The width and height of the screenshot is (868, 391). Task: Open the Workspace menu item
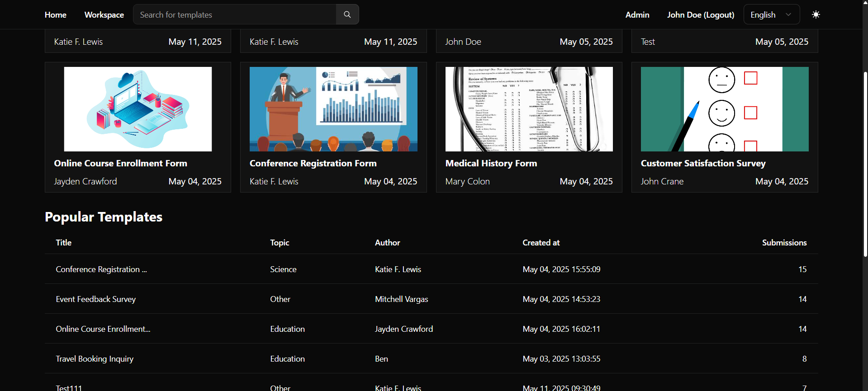tap(104, 15)
